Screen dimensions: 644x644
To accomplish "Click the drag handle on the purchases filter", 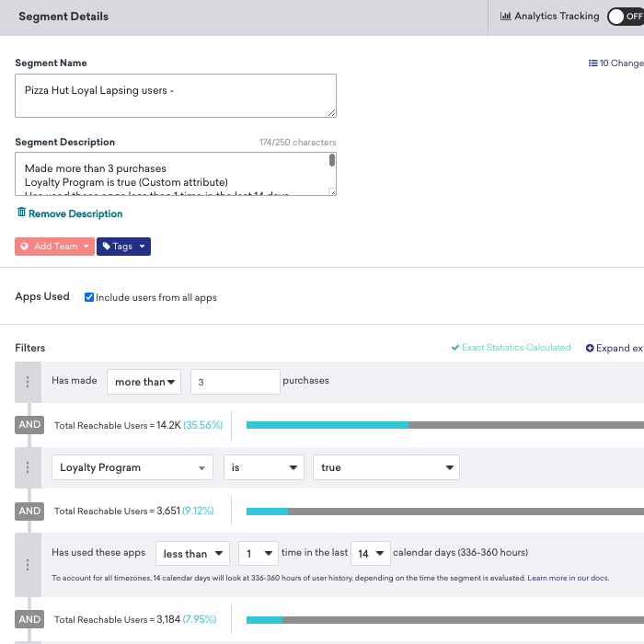I will (x=28, y=382).
